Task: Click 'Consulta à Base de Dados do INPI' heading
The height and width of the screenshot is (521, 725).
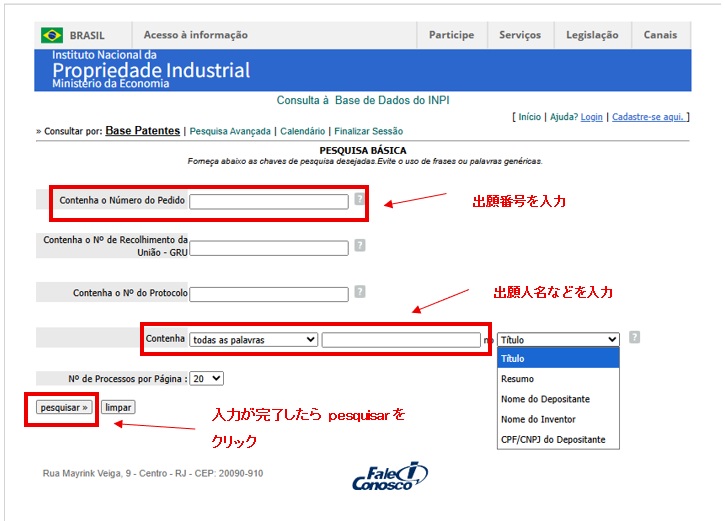Action: coord(363,100)
